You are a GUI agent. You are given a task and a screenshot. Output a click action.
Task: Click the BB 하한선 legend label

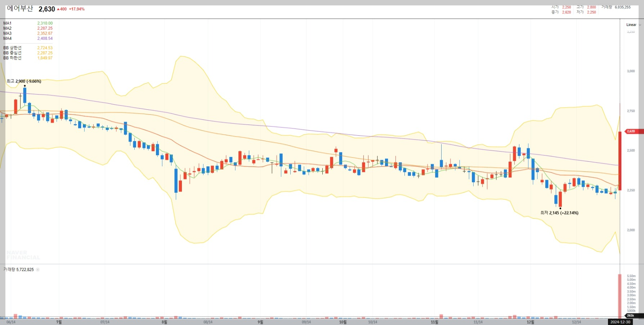12,58
